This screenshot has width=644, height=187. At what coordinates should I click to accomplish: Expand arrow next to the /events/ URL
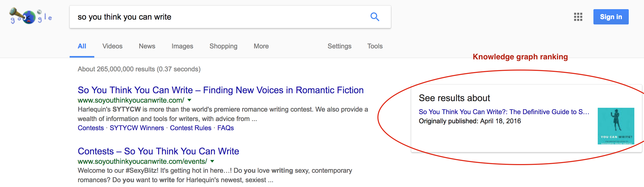(212, 161)
